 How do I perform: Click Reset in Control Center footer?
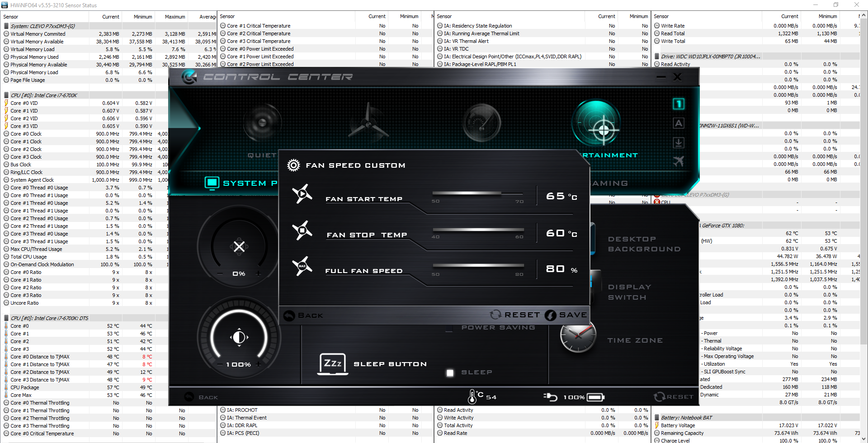point(674,397)
